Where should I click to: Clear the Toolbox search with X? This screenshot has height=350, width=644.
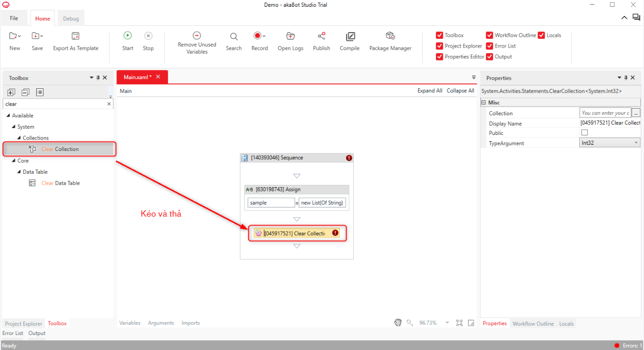[109, 104]
